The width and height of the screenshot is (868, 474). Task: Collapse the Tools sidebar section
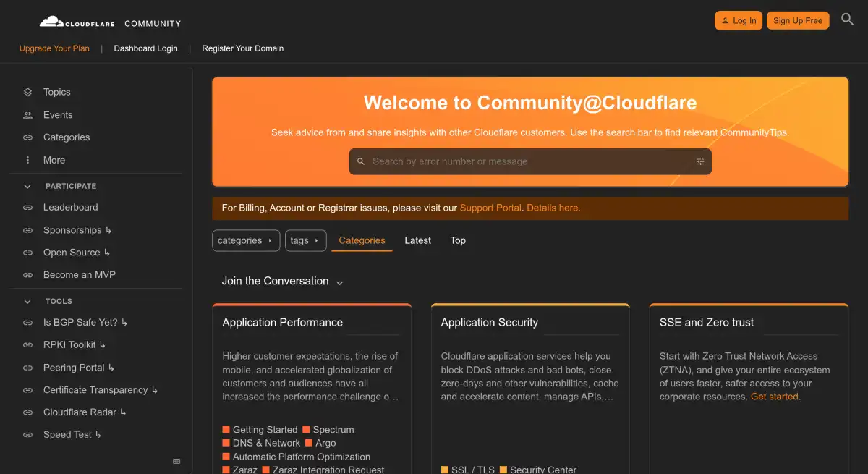[x=28, y=302]
